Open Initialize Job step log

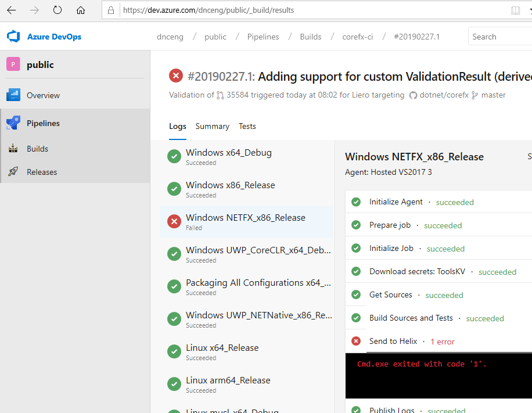(438, 249)
